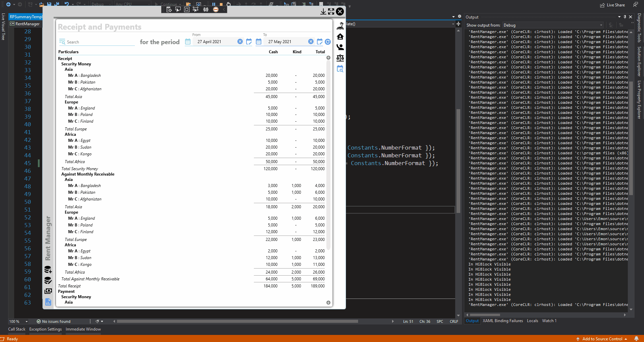Select the RentManager document tab
This screenshot has width=644, height=342.
click(x=27, y=24)
